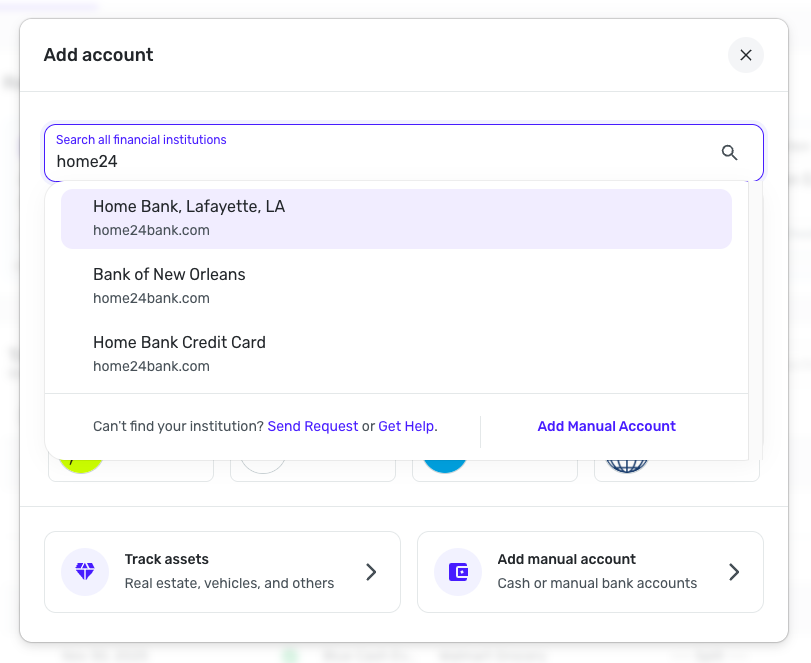Click the wallet icon for manual account
Image resolution: width=811 pixels, height=663 pixels.
tap(458, 572)
